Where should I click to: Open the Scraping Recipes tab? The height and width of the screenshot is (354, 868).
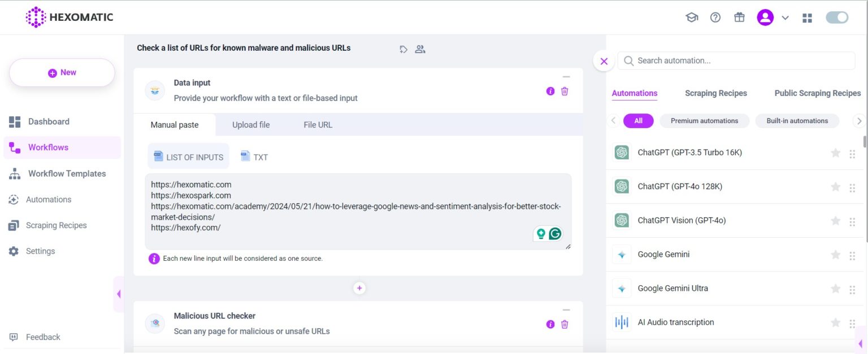[x=715, y=93]
